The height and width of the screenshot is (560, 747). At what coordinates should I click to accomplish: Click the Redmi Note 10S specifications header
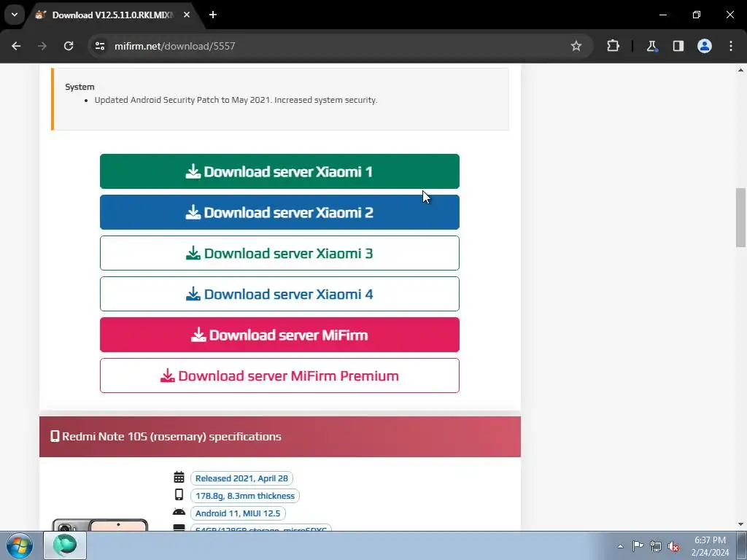coord(280,437)
